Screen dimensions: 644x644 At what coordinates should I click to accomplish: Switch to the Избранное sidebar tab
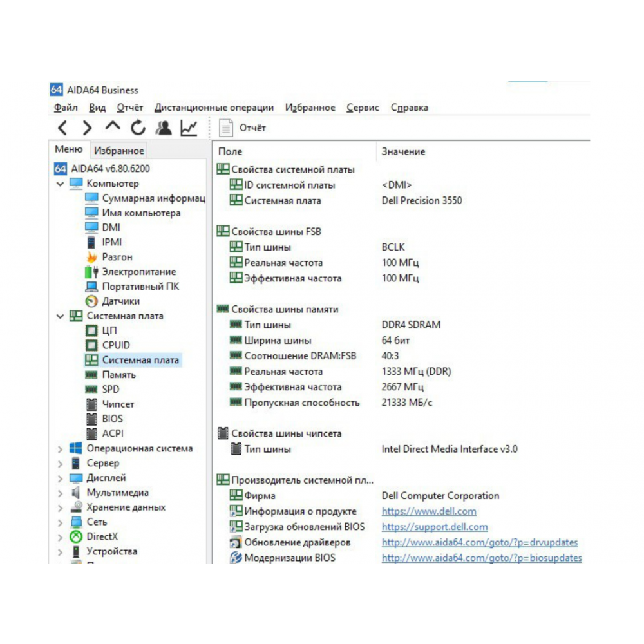118,151
